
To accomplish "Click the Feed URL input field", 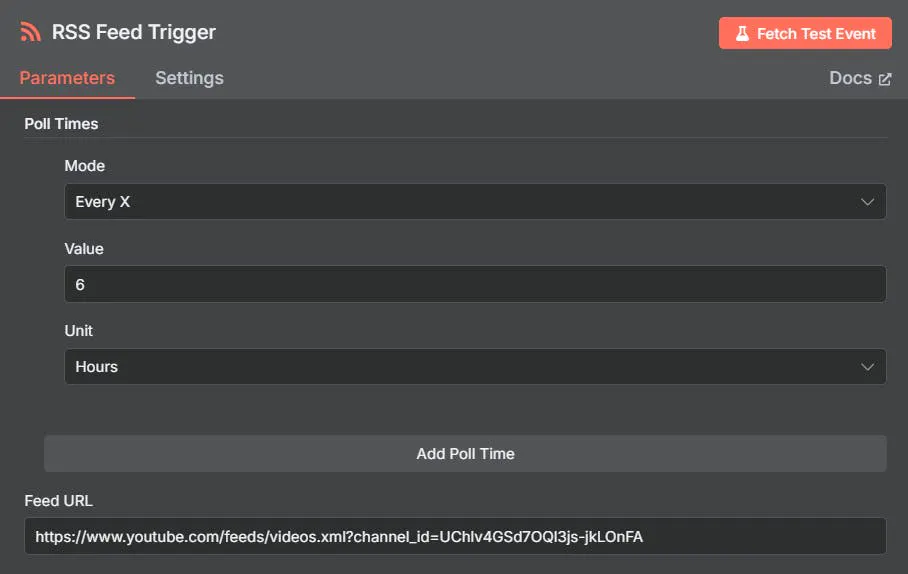I will (455, 536).
